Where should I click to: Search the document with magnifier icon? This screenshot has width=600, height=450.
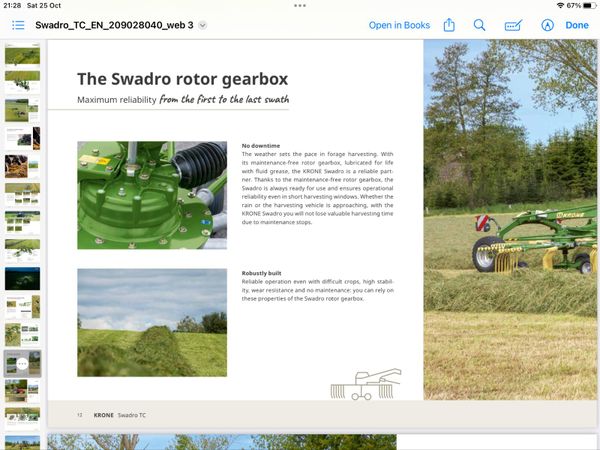tap(479, 25)
